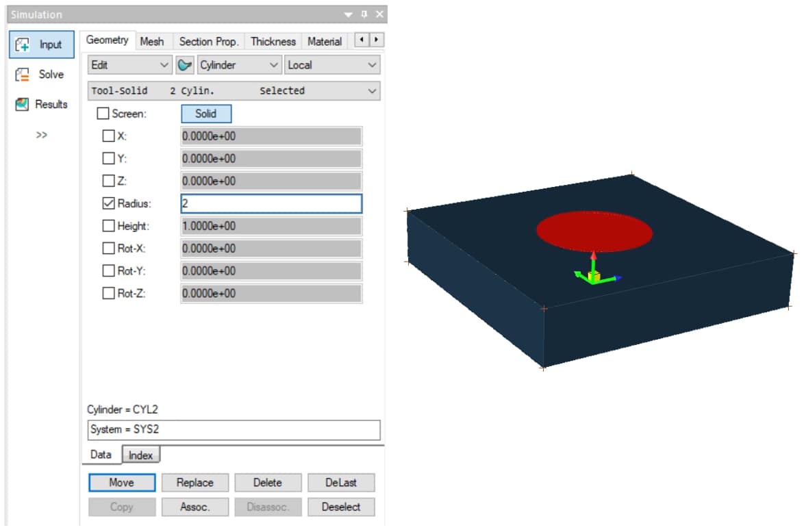Screen dimensions: 804x532
Task: Enable the Screen checkbox
Action: [103, 114]
